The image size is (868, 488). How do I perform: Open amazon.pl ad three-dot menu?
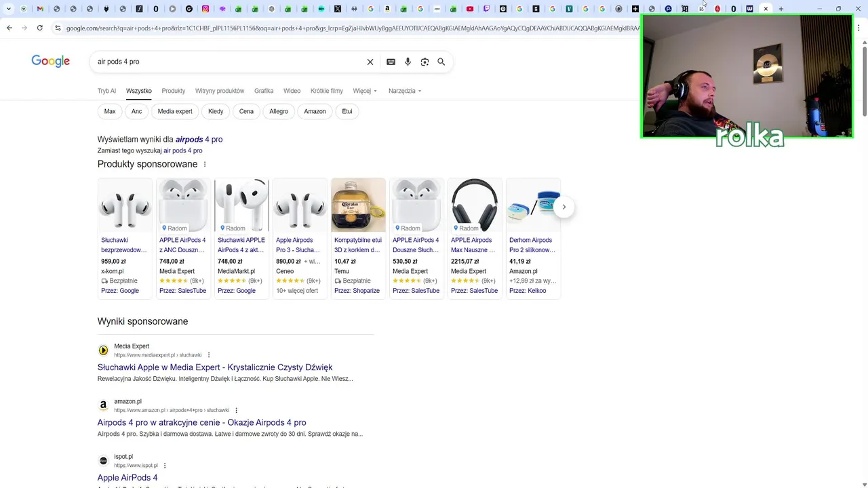(236, 410)
